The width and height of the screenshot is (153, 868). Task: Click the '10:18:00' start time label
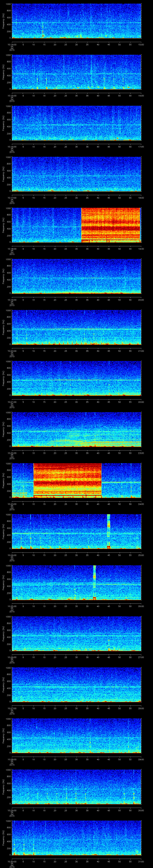(12, 249)
